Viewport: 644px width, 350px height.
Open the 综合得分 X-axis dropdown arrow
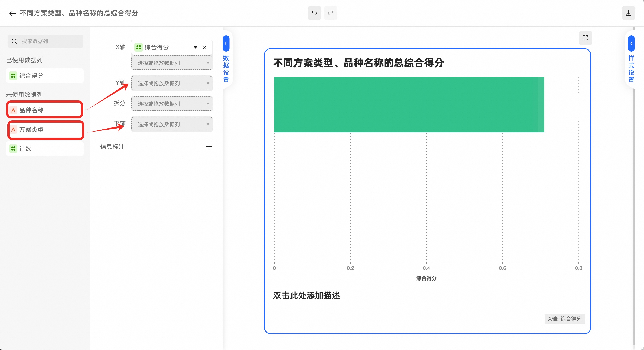pos(196,47)
